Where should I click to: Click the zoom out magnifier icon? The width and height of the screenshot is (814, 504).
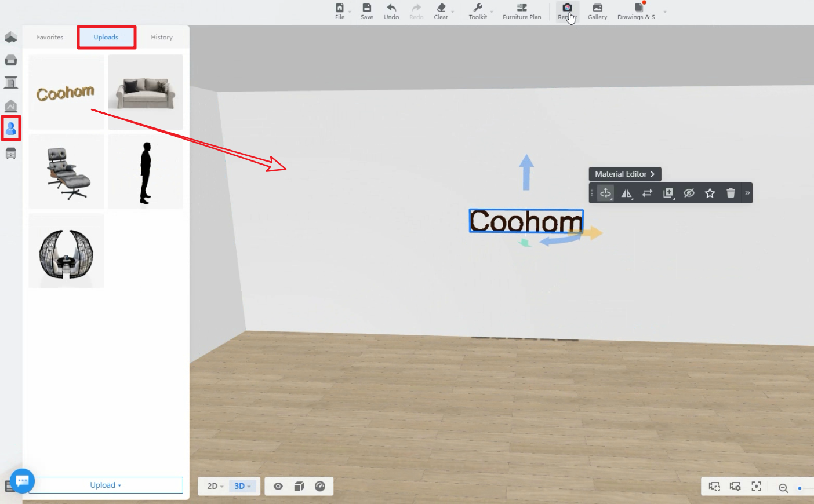coord(783,488)
